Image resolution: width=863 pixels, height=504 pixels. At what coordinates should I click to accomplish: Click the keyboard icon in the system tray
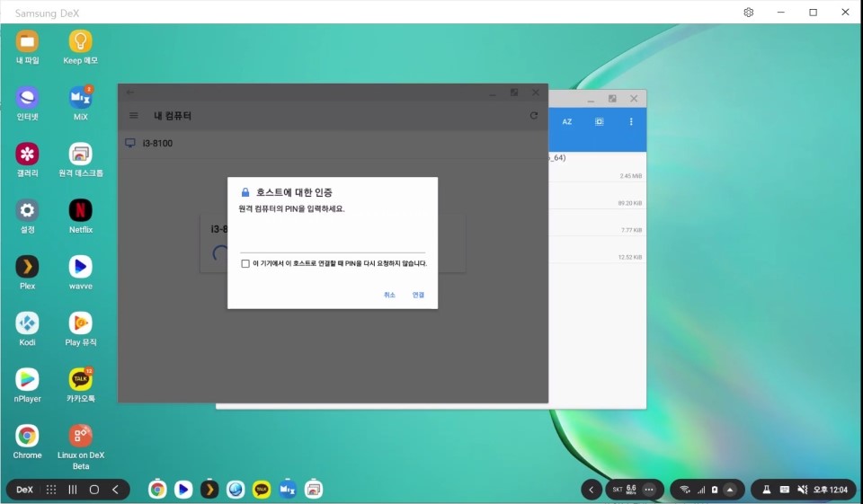[784, 490]
